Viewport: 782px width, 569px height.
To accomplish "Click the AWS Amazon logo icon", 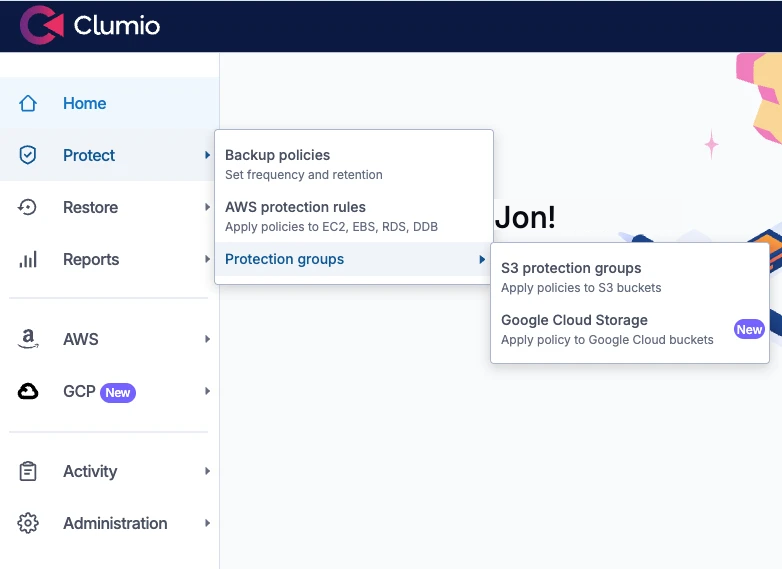I will pos(28,339).
